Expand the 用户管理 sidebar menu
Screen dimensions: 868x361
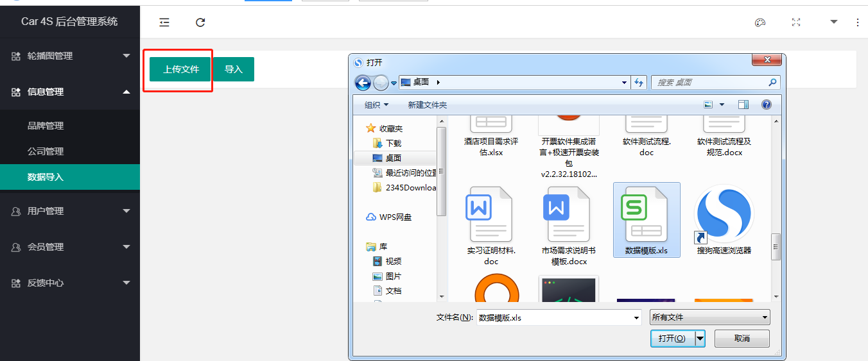(x=70, y=211)
